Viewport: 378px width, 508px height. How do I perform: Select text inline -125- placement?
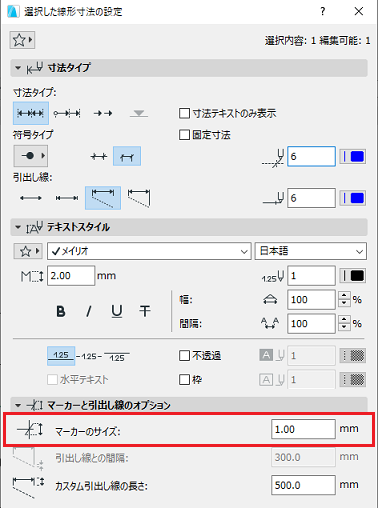pyautogui.click(x=89, y=356)
